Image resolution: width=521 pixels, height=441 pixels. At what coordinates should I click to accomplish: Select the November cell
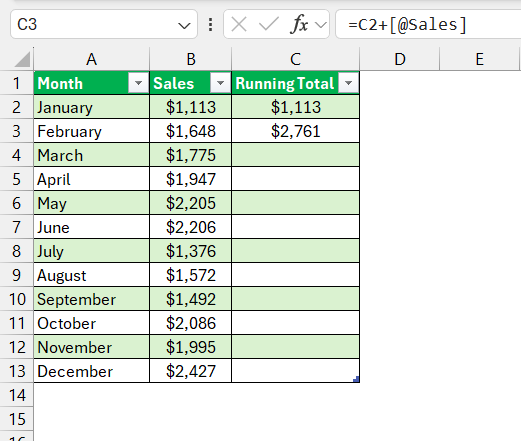[x=92, y=347]
